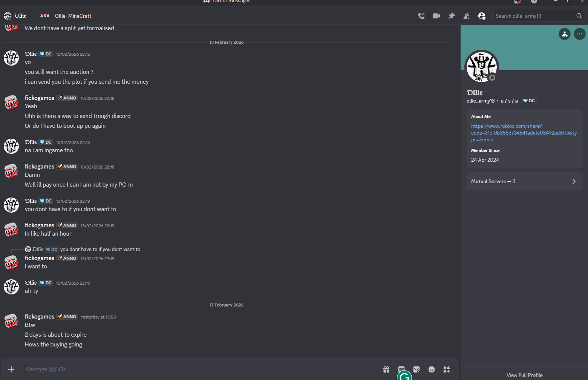The height and width of the screenshot is (380, 588).
Task: Click the add friend button on profile banner
Action: pyautogui.click(x=564, y=34)
